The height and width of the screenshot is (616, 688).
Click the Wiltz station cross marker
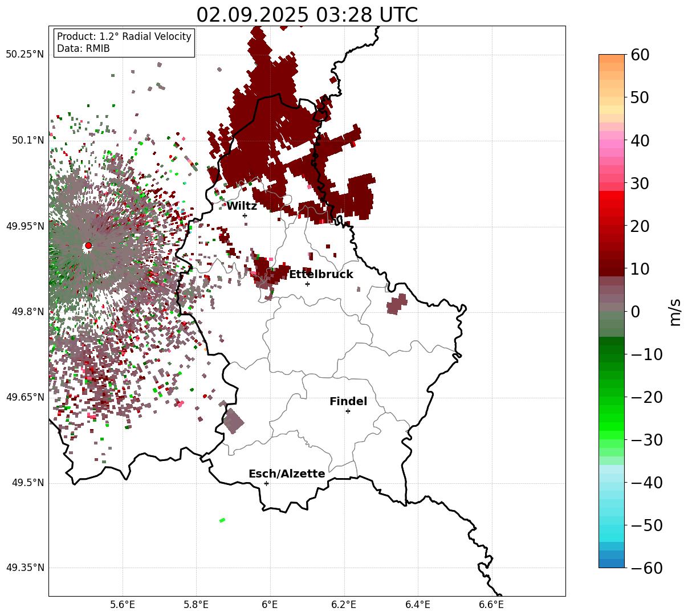245,215
